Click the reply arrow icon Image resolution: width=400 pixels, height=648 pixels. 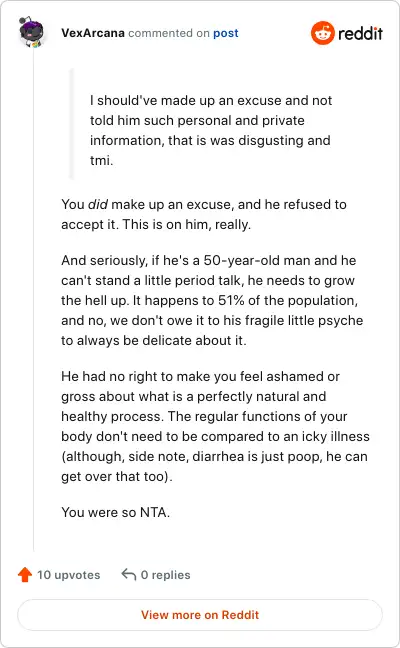tap(129, 574)
